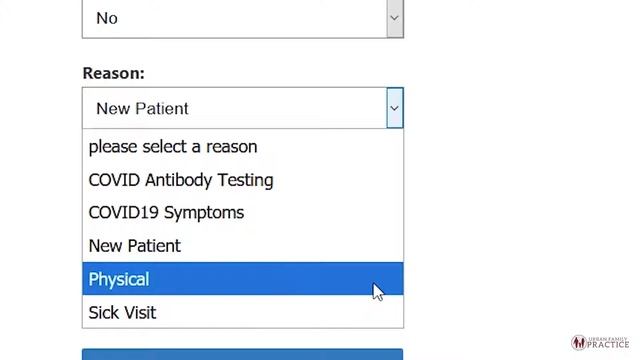Click the Urban Family Practice watermark text

[x=608, y=343]
